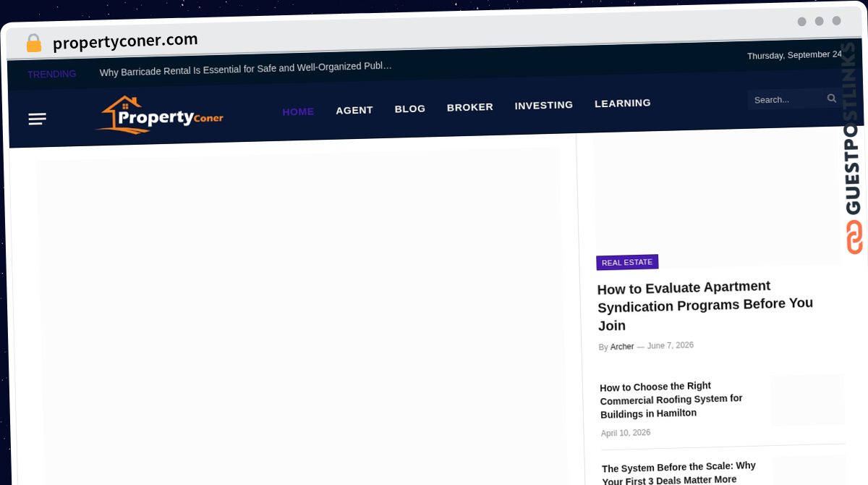Click into the Search input field

coord(787,99)
